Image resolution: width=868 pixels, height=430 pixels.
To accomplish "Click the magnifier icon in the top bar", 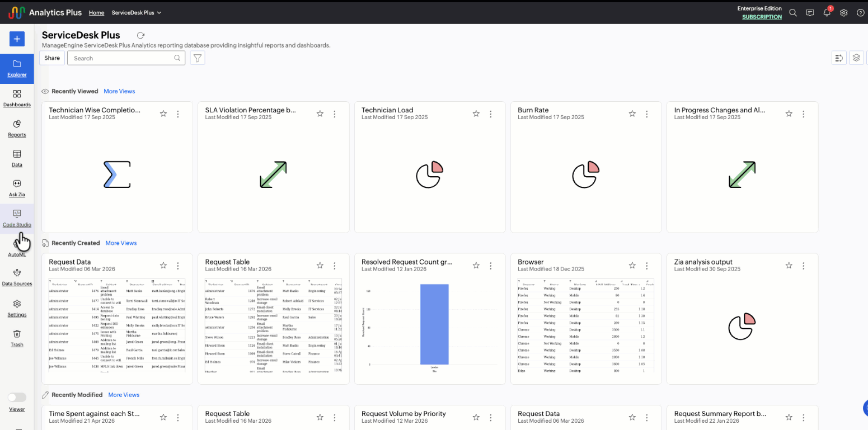I will [793, 13].
